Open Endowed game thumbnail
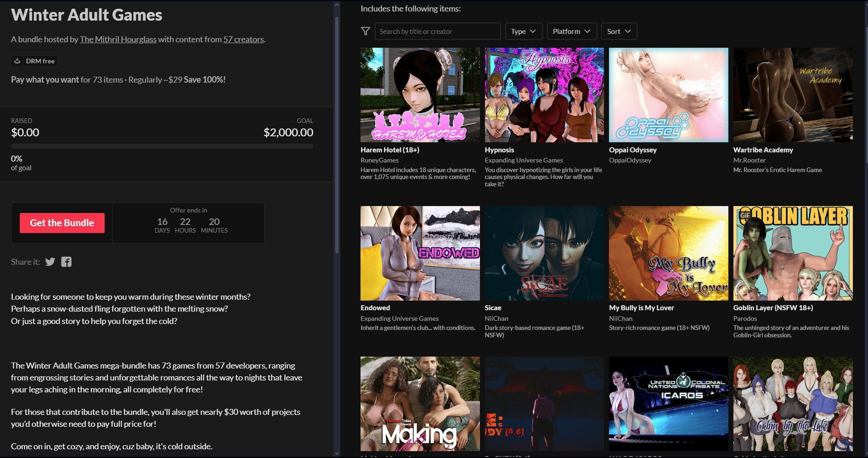 click(420, 253)
